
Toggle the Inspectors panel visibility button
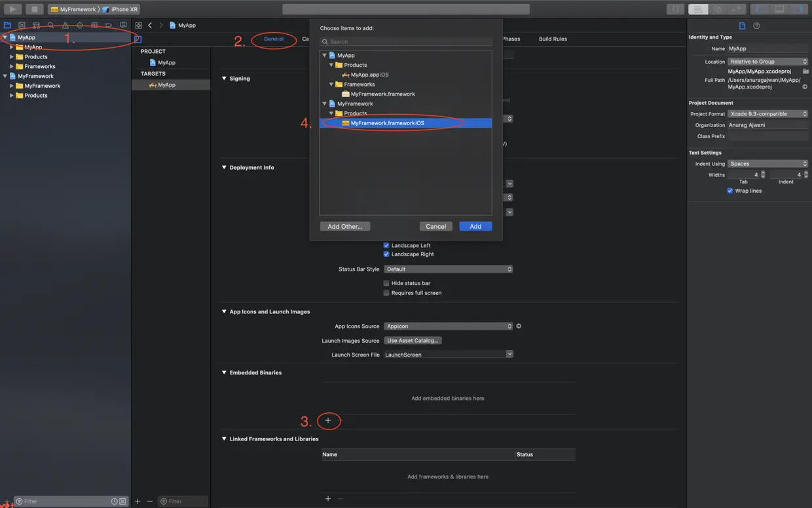click(x=798, y=9)
